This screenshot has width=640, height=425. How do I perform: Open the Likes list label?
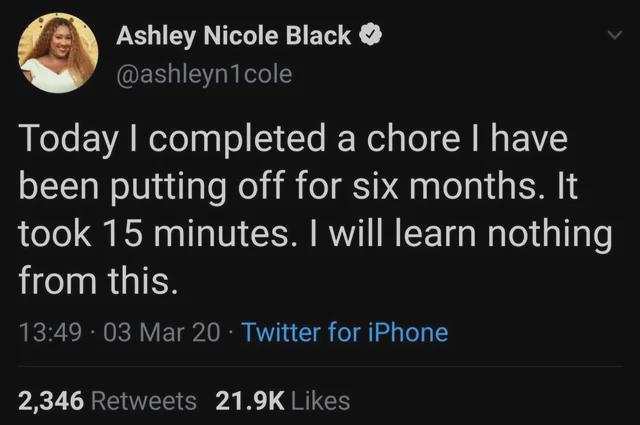[x=322, y=400]
